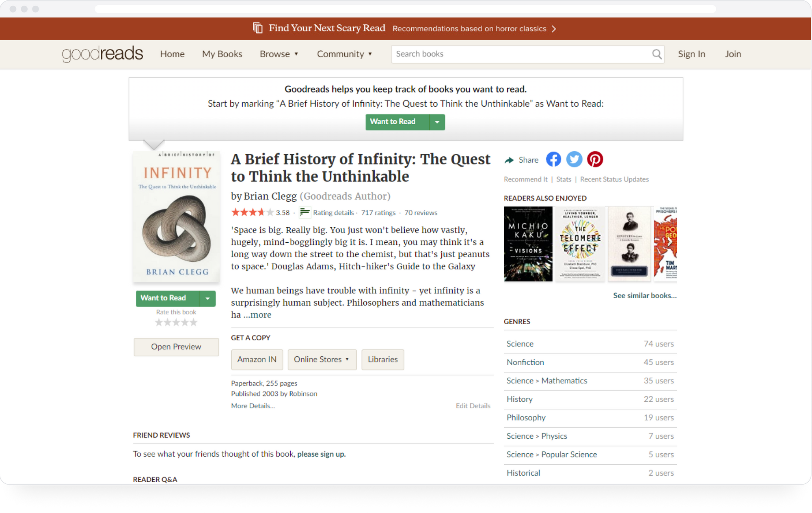Rate this book three stars
Viewport: 812px width, 513px height.
176,323
